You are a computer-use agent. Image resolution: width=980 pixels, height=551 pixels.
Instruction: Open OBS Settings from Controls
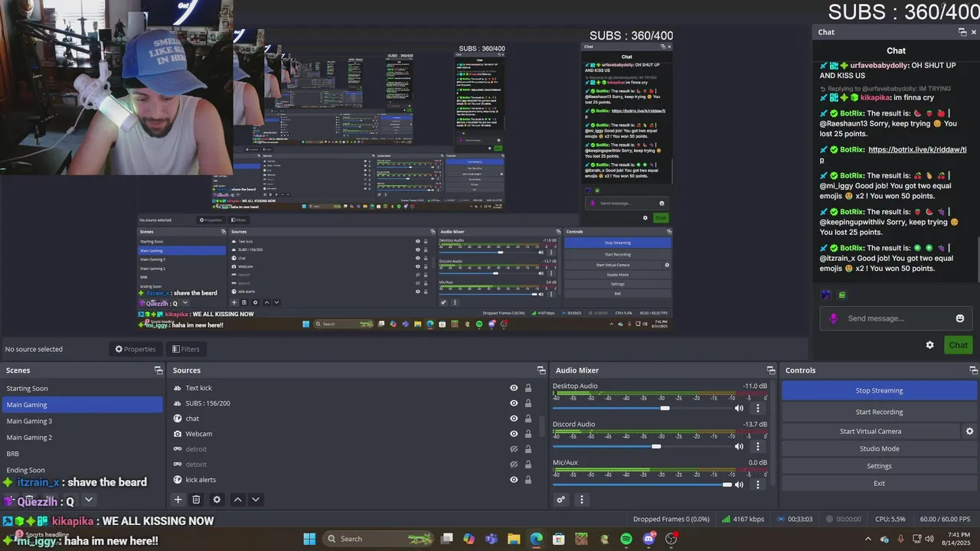click(879, 466)
